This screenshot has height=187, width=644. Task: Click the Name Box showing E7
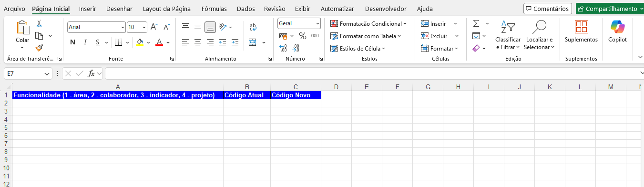(28, 73)
